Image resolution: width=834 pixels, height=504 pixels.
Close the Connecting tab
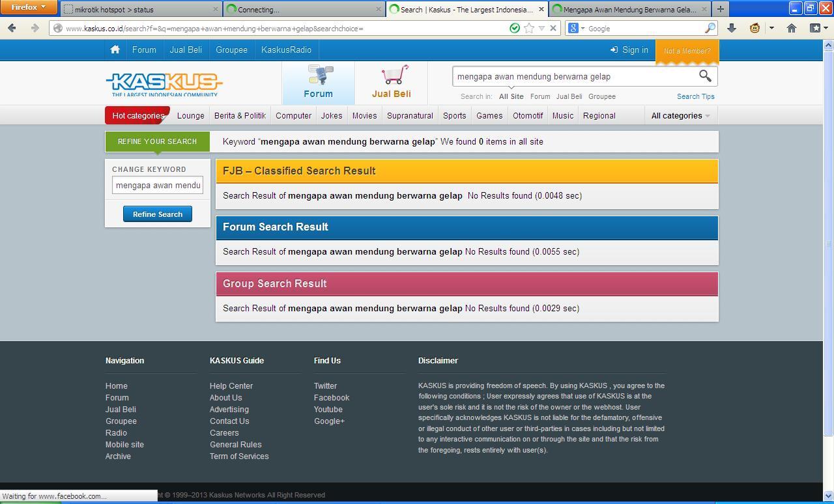379,9
